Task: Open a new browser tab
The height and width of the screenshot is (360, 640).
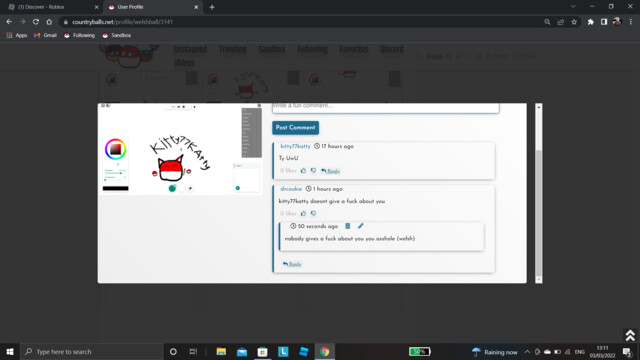Action: coord(212,7)
